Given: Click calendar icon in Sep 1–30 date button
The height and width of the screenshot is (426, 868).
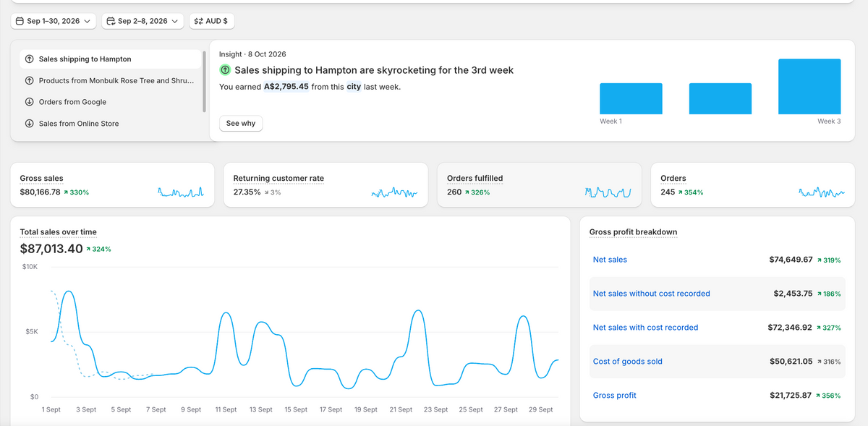Looking at the screenshot, I should point(20,21).
